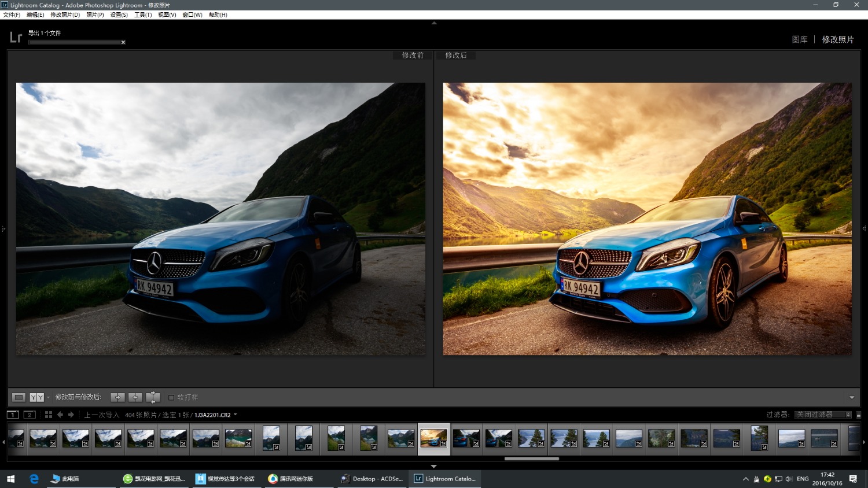868x488 pixels.
Task: Open the 修改照片(D) menu
Action: pos(65,15)
